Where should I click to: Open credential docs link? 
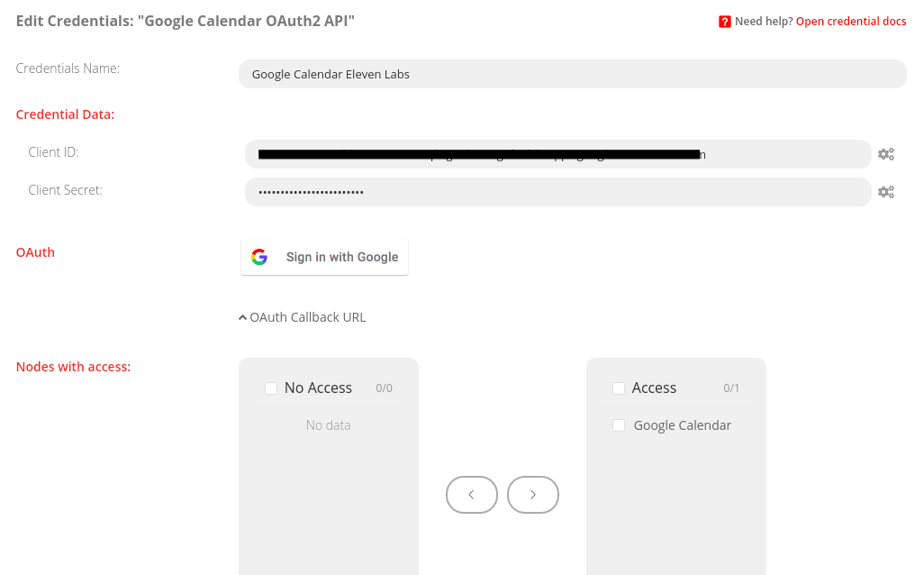pyautogui.click(x=850, y=22)
